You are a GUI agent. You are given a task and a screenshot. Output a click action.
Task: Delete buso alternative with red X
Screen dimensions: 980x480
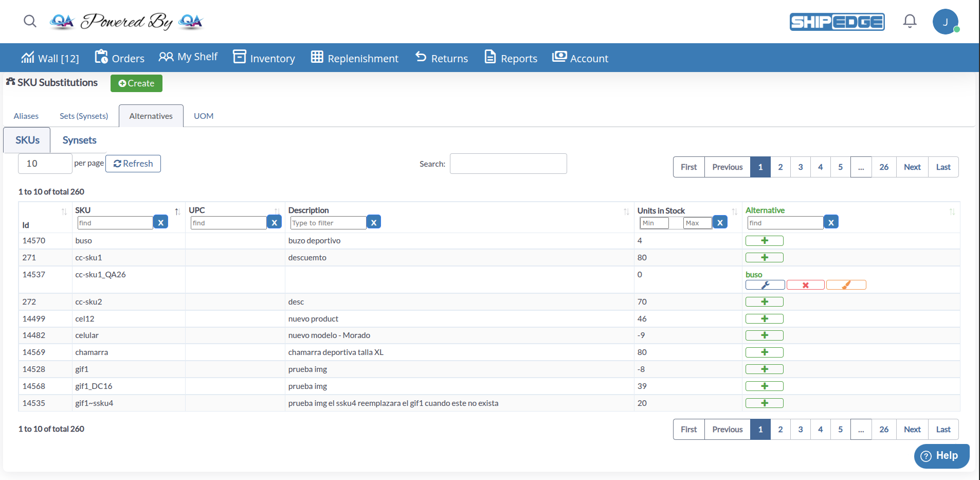click(805, 285)
